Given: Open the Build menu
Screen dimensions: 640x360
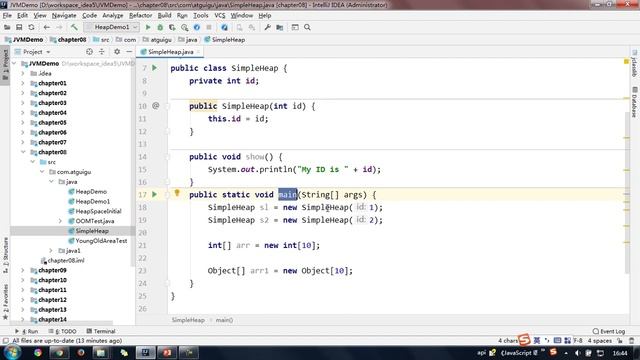Looking at the screenshot, I should 164,16.
